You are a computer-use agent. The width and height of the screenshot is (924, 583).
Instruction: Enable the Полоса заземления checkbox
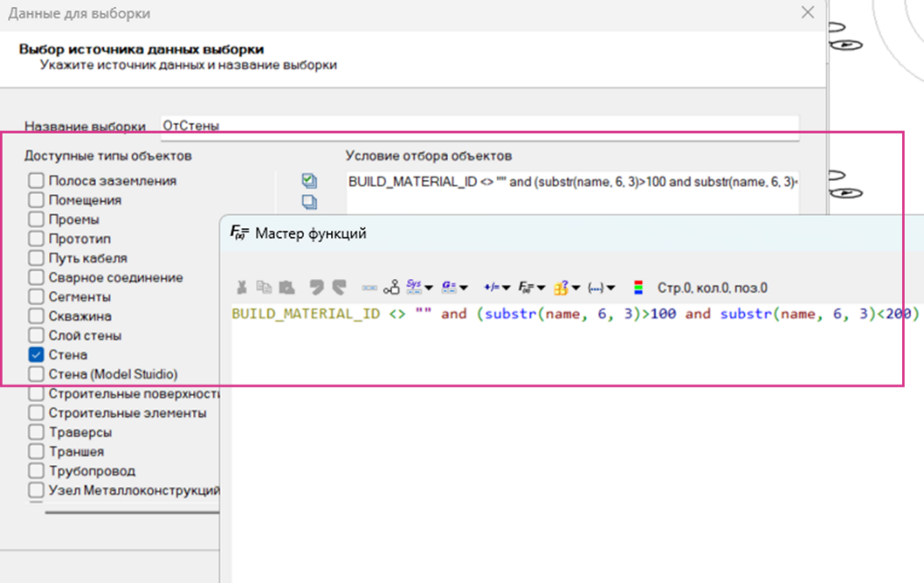pyautogui.click(x=36, y=181)
